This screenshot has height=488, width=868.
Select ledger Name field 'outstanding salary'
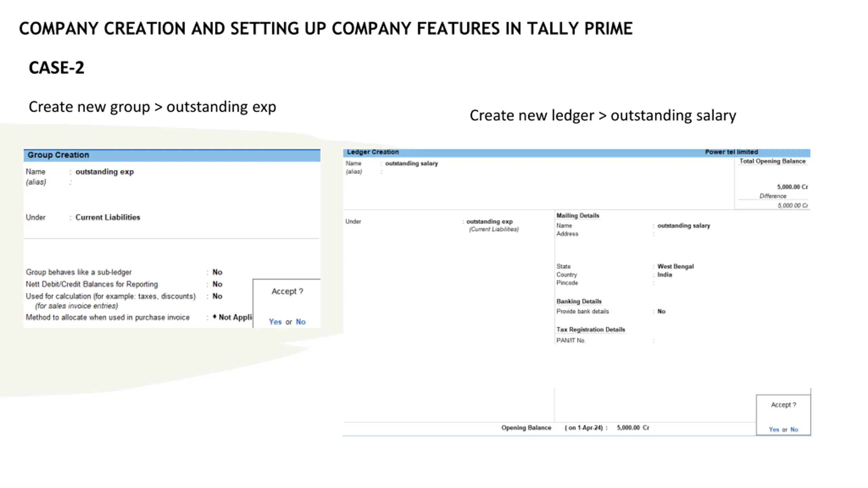click(x=411, y=163)
